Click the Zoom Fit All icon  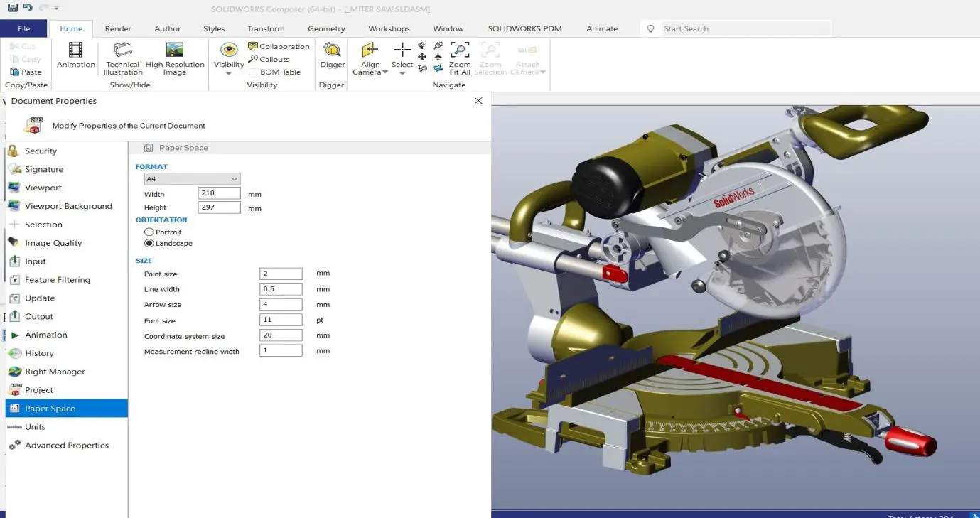pos(460,50)
